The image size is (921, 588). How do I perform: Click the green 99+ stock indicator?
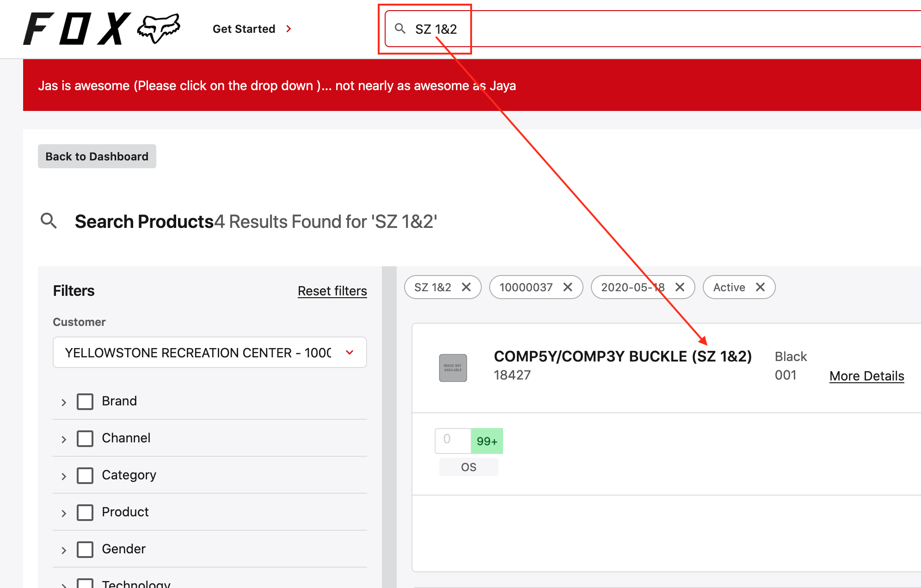coord(487,441)
